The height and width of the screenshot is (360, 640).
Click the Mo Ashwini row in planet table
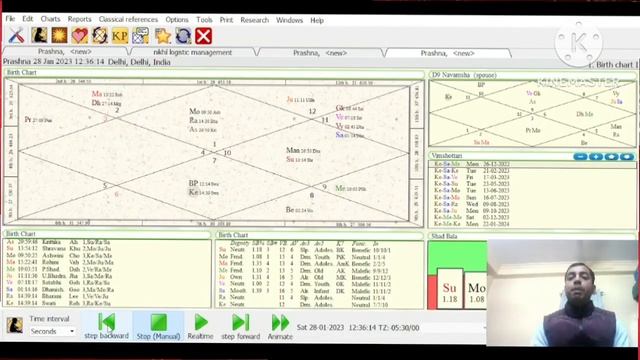pyautogui.click(x=60, y=256)
